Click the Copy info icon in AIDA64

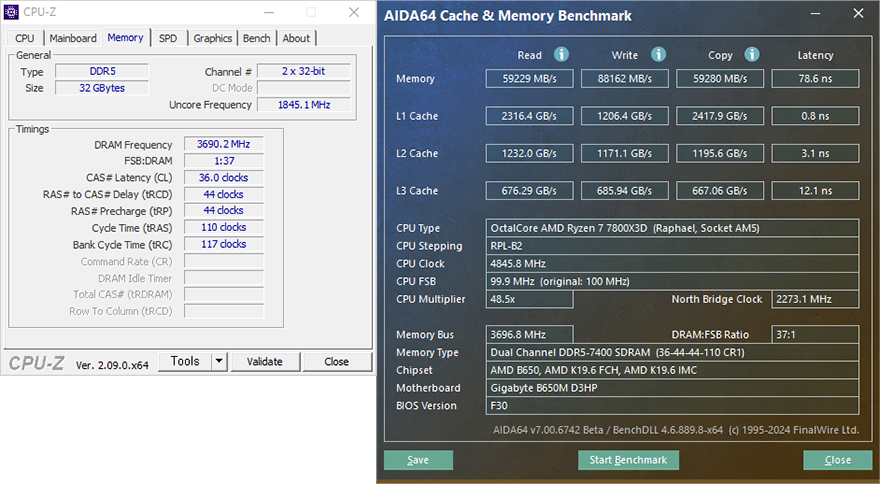tap(752, 54)
